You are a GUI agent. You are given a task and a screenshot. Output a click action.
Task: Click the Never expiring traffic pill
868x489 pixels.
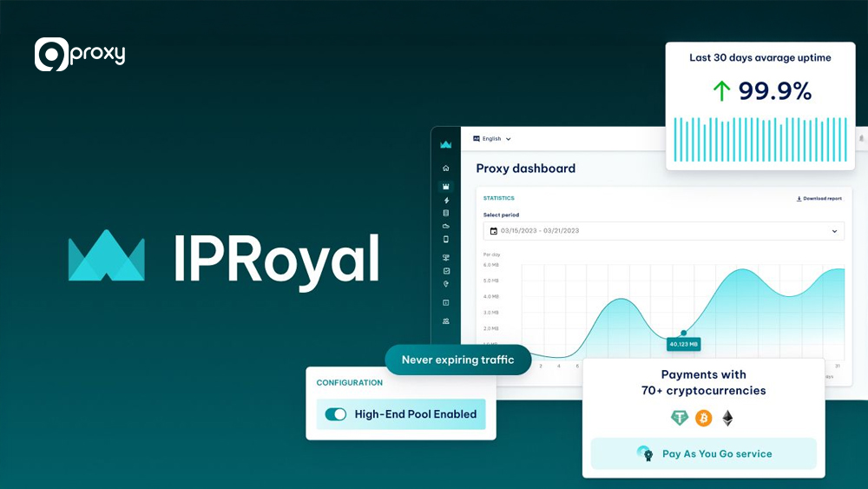[457, 360]
